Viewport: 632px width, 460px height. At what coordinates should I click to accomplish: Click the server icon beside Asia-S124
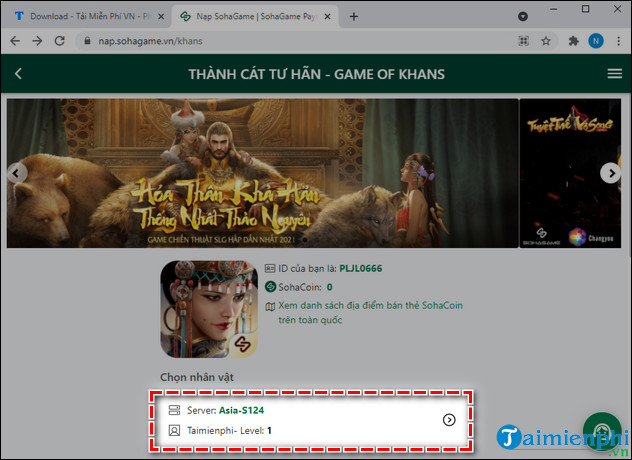point(174,410)
